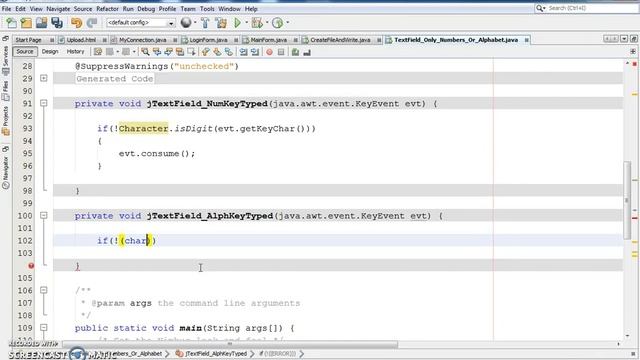Switch to the Upload.html tab
The height and width of the screenshot is (360, 640).
pyautogui.click(x=81, y=40)
